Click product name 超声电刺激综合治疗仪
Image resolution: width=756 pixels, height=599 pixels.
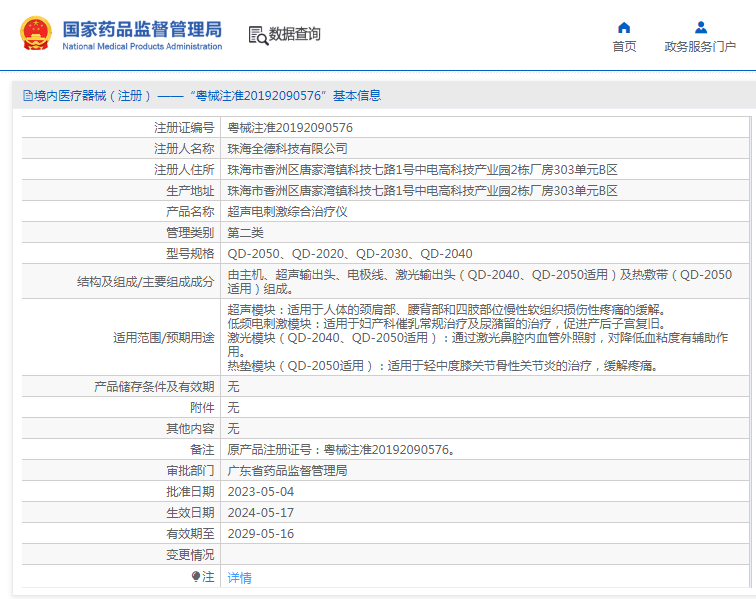tap(287, 212)
